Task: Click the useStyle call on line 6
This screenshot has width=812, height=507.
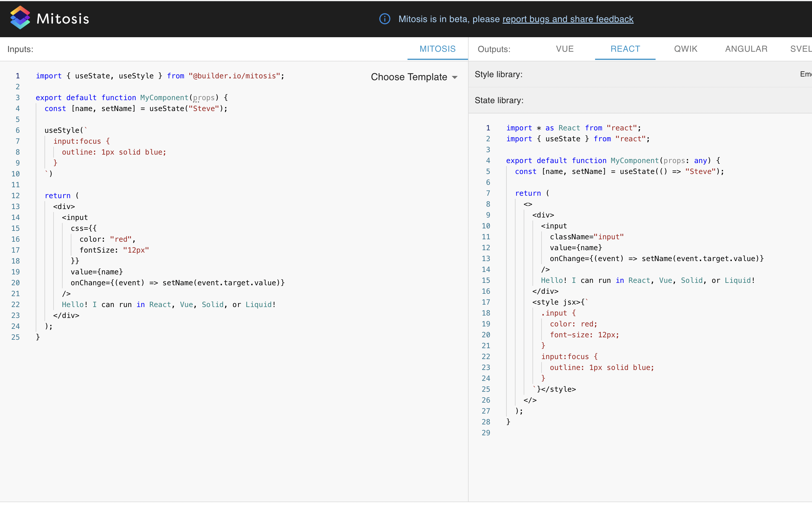Action: (x=63, y=130)
